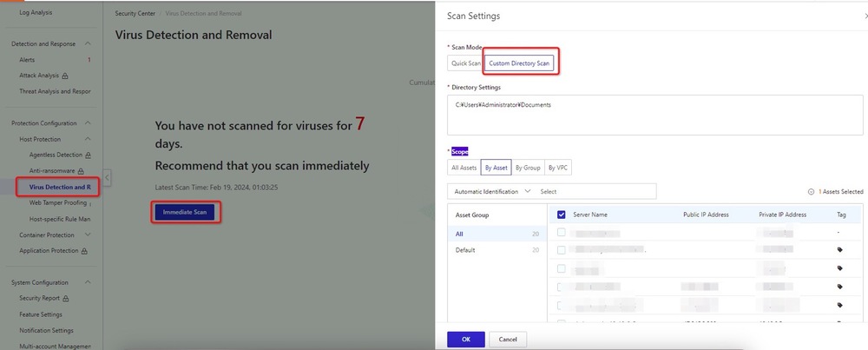Click the lock icon next to Application Protection
This screenshot has width=868, height=350.
click(x=84, y=251)
